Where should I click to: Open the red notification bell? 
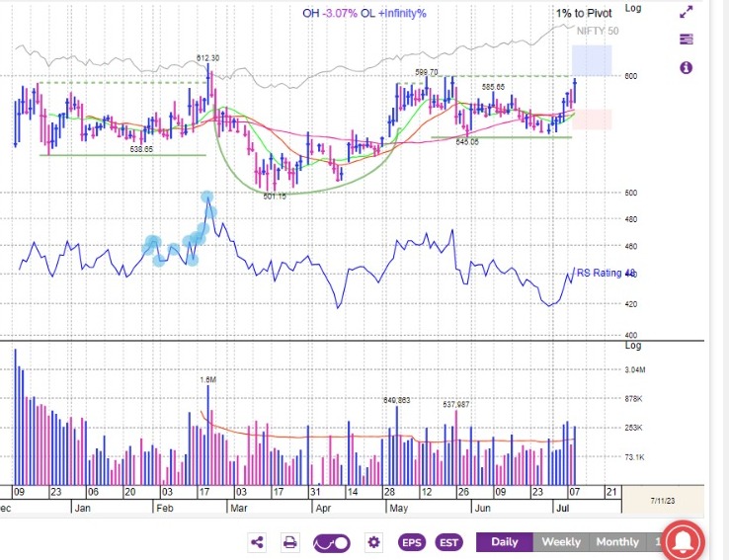coord(685,542)
